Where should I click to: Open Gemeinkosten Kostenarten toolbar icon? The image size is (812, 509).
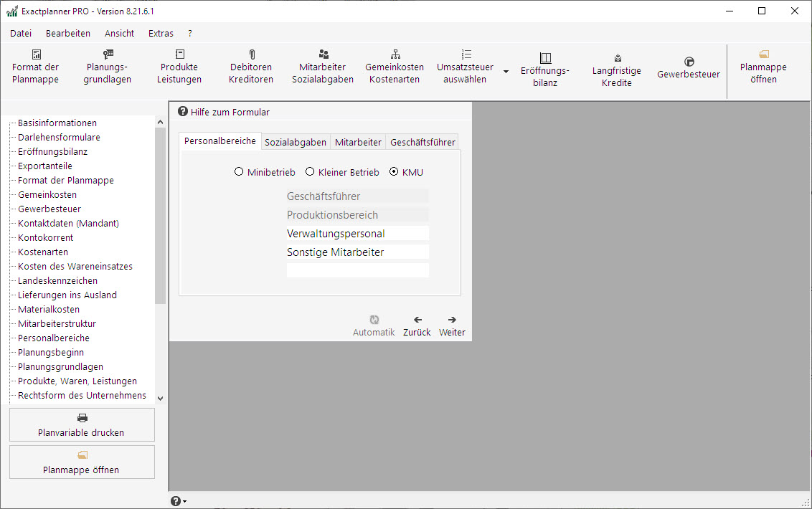click(395, 54)
